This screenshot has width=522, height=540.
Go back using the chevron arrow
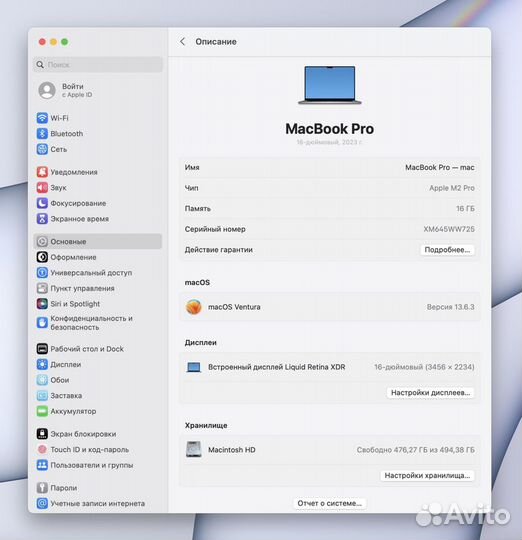pyautogui.click(x=182, y=42)
